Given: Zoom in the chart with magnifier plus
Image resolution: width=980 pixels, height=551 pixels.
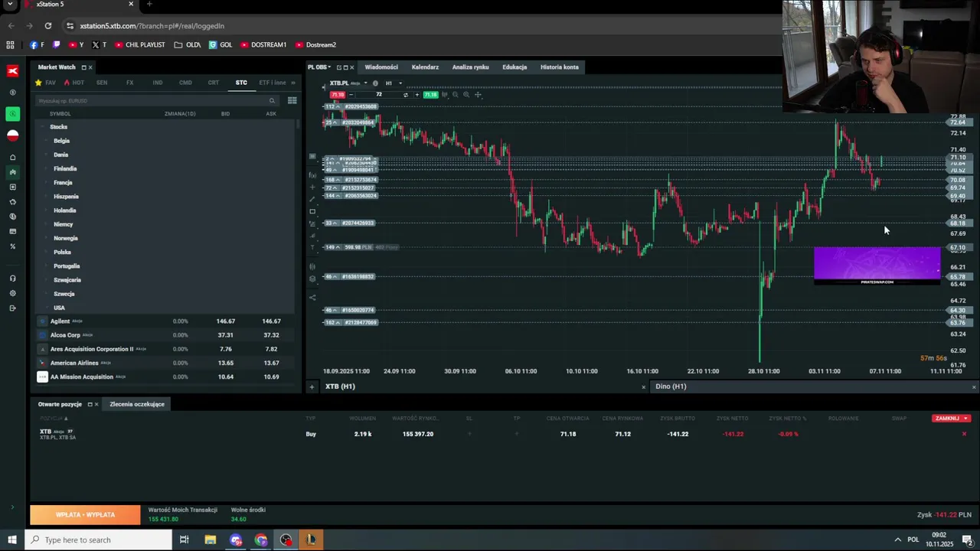Looking at the screenshot, I should (x=466, y=94).
